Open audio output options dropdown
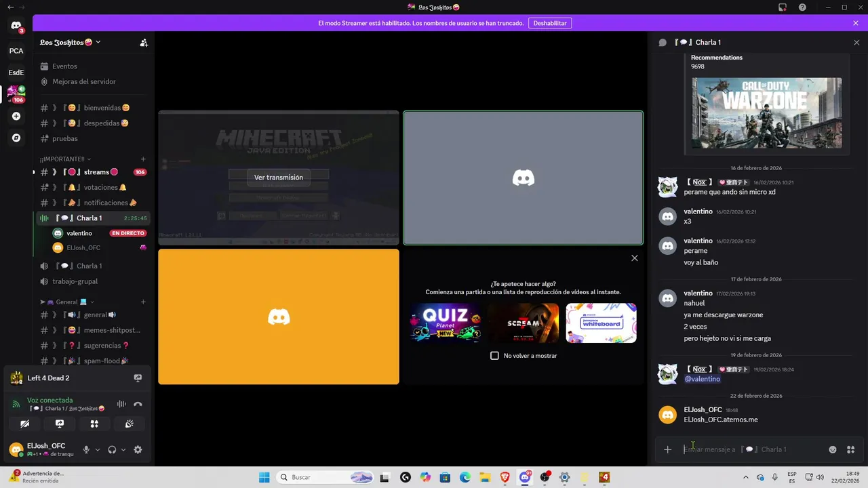The height and width of the screenshot is (488, 868). click(x=123, y=450)
